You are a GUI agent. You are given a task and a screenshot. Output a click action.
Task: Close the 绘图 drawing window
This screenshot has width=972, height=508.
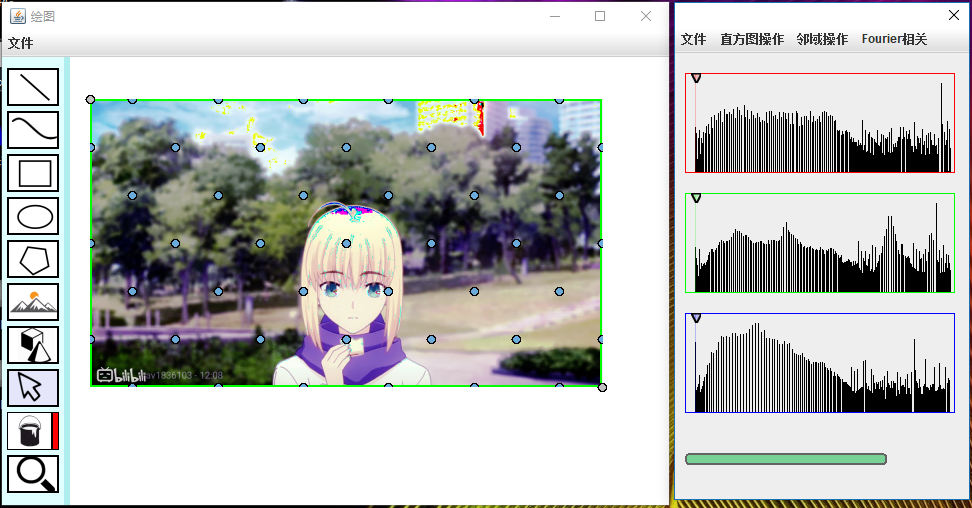coord(646,16)
